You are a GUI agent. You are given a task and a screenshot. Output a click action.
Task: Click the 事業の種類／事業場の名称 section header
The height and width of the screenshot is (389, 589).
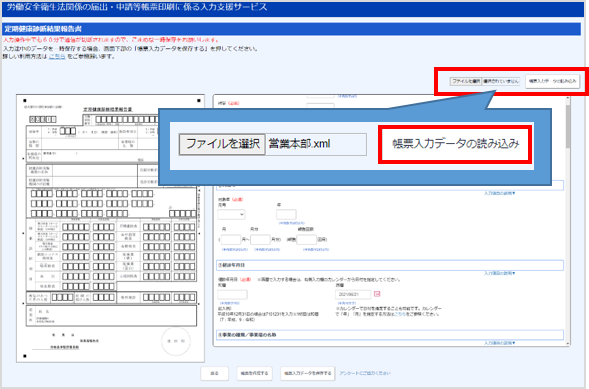(390, 335)
